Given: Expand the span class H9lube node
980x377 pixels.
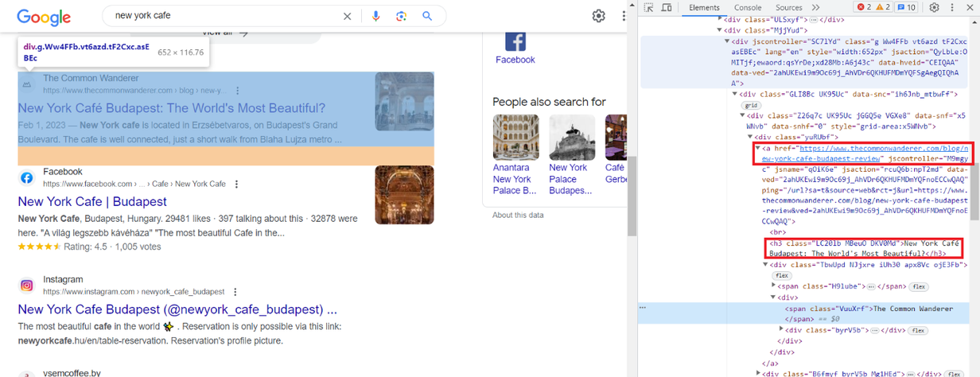Looking at the screenshot, I should click(775, 286).
